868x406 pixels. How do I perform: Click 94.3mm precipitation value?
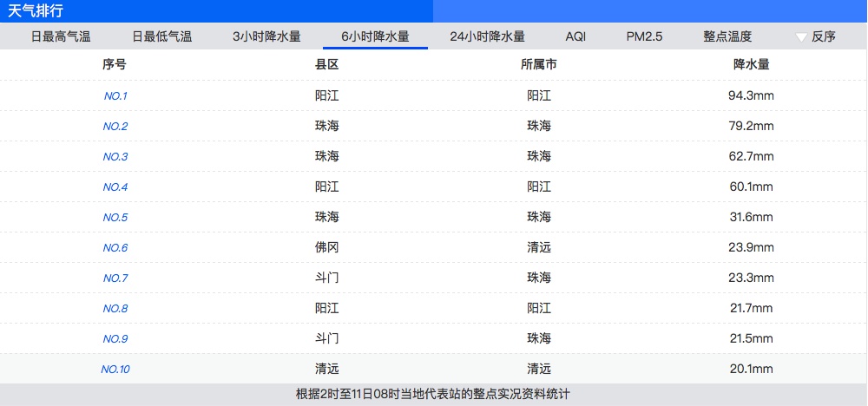[751, 95]
